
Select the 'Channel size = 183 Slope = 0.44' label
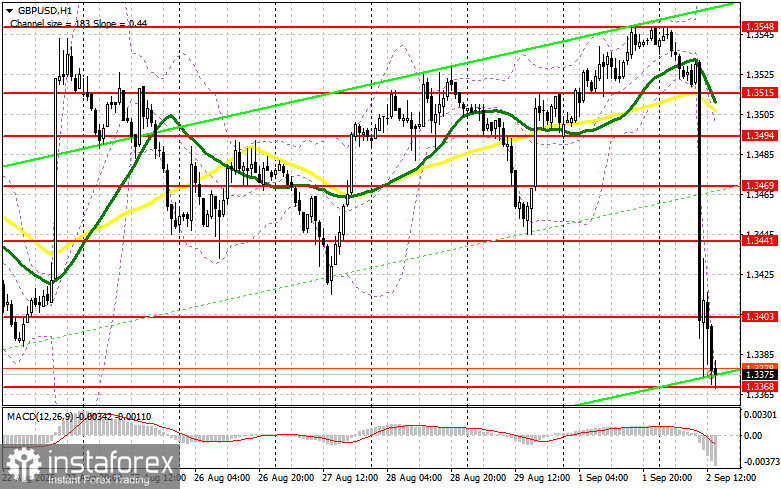click(79, 23)
